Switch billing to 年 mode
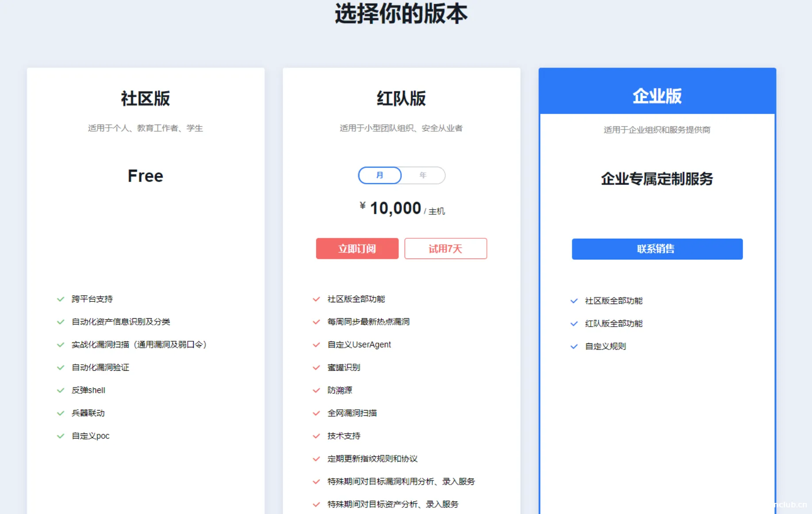 pos(423,175)
